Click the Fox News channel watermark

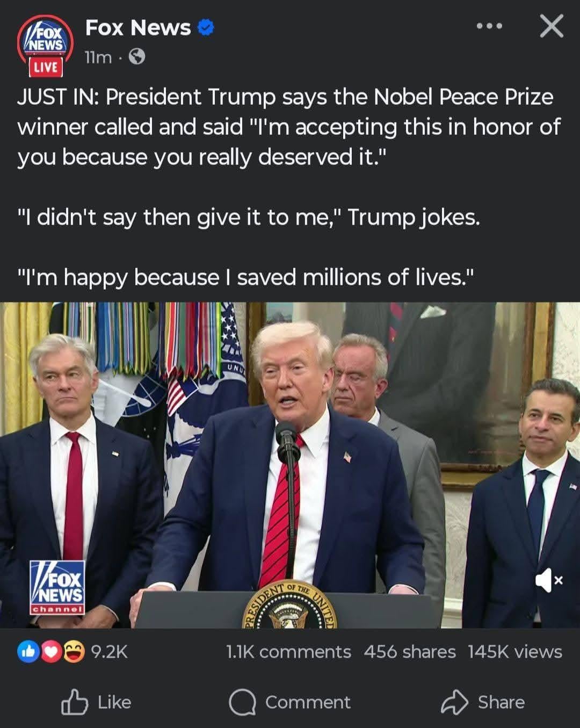(x=57, y=587)
